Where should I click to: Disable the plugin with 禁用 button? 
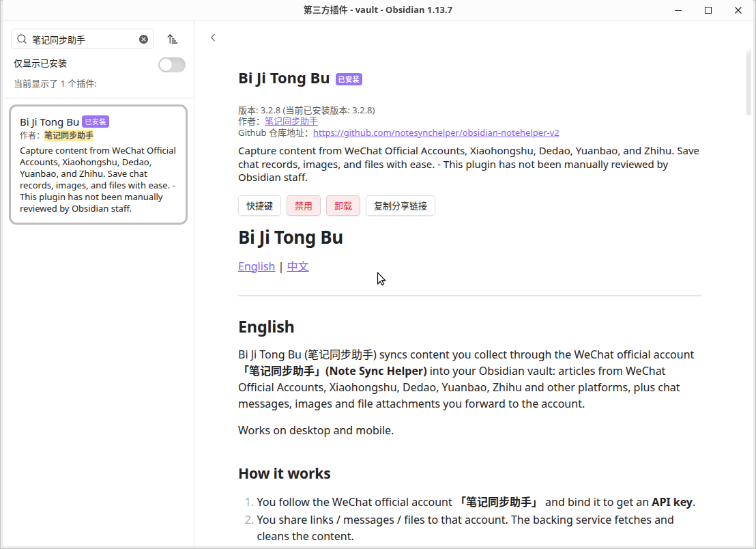[x=303, y=206]
